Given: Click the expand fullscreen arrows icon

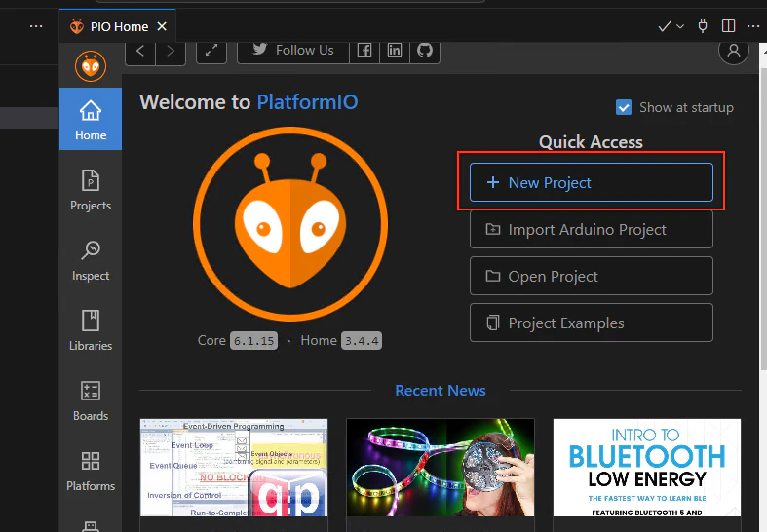Looking at the screenshot, I should pos(211,51).
